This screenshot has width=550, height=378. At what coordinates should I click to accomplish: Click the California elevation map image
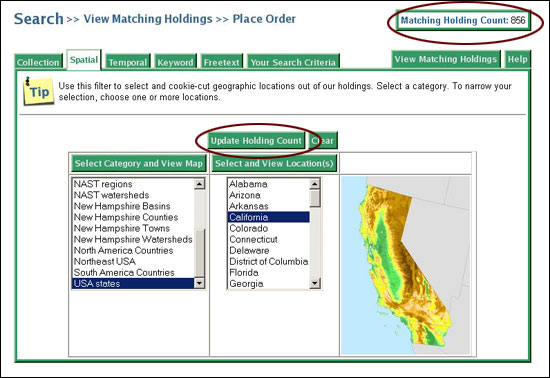405,265
